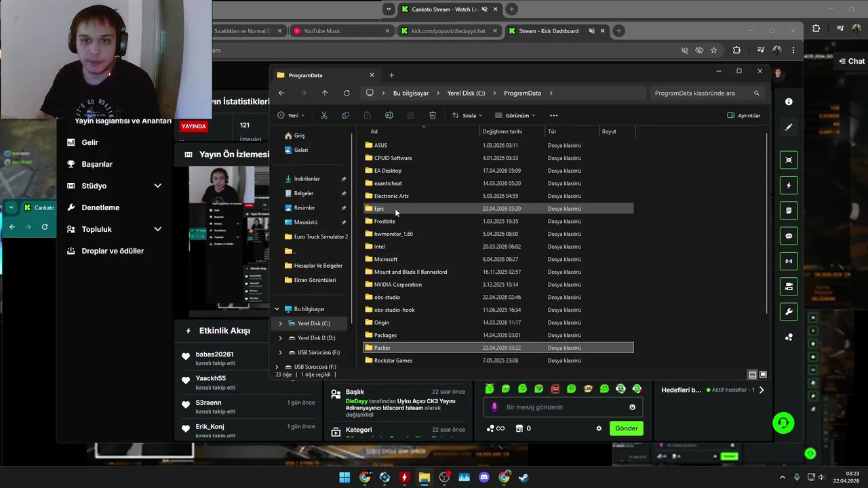Open chat settings gear next to Gönder
This screenshot has height=488, width=868.
pyautogui.click(x=599, y=428)
